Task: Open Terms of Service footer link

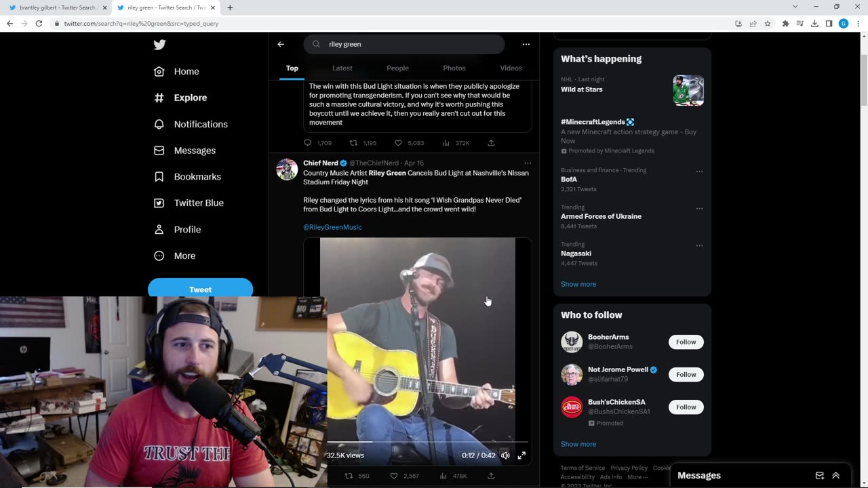Action: tap(583, 468)
